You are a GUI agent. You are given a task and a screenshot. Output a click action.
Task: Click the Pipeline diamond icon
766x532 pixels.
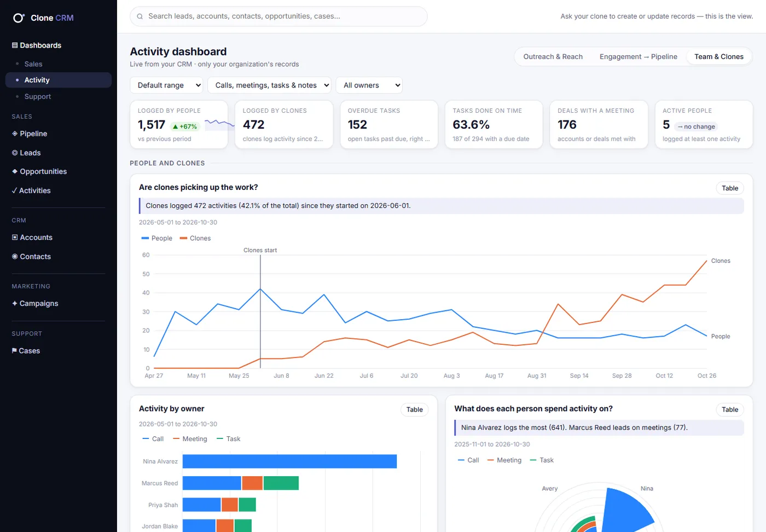coord(15,134)
